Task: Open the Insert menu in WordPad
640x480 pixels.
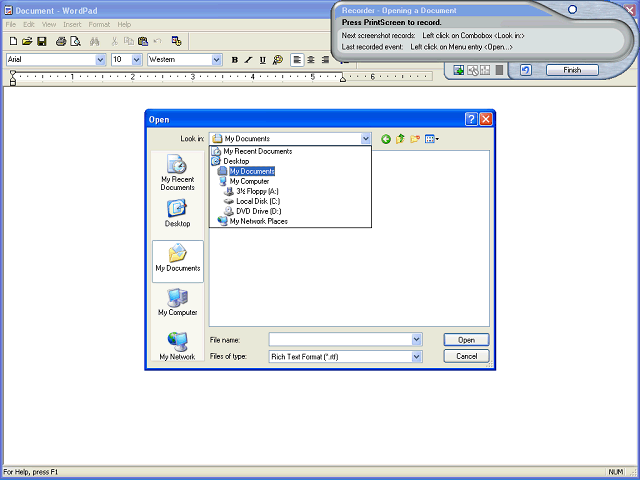Action: 72,24
